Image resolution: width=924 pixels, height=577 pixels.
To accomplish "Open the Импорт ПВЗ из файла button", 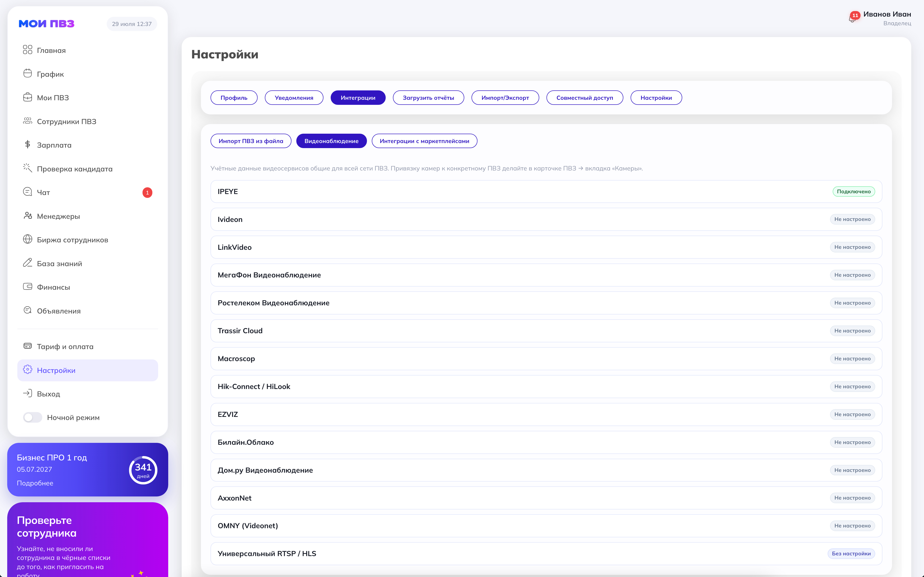I will click(251, 141).
